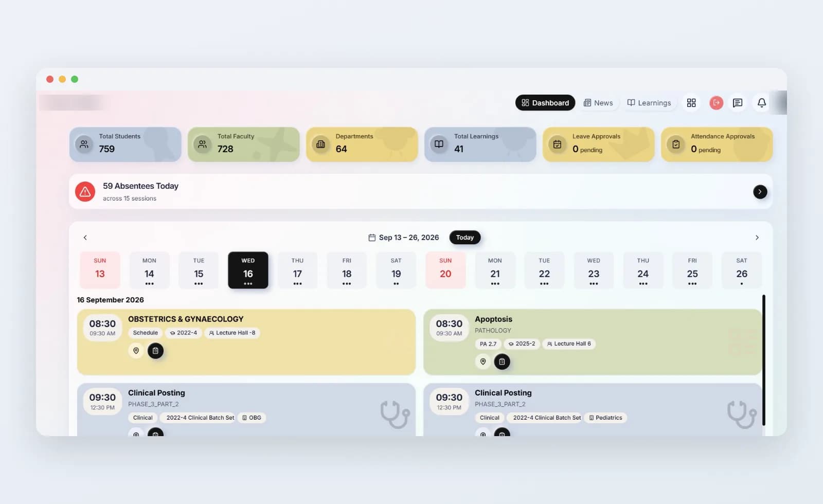The height and width of the screenshot is (504, 823).
Task: Select Sunday 20 date tile
Action: pyautogui.click(x=445, y=270)
